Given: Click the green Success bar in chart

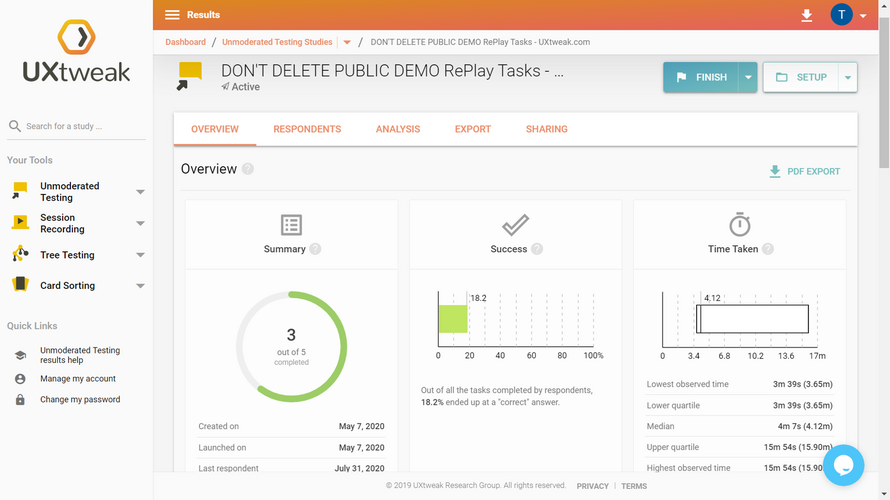Looking at the screenshot, I should [453, 319].
